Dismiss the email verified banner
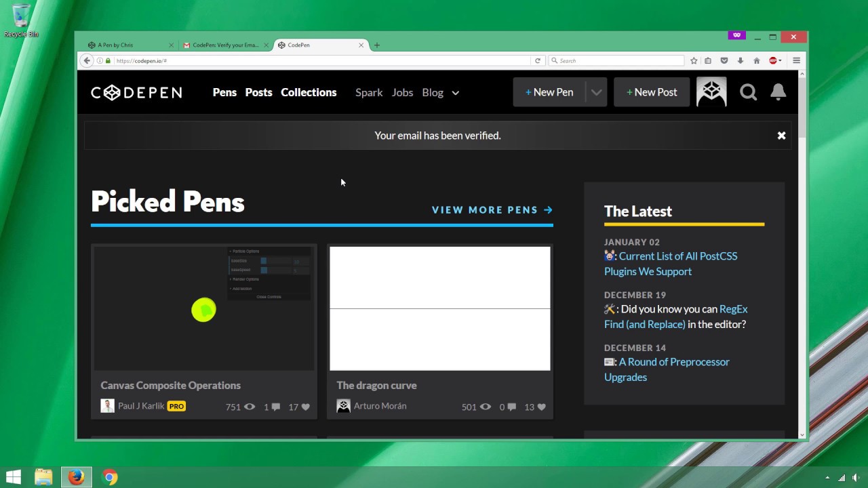 coord(781,136)
